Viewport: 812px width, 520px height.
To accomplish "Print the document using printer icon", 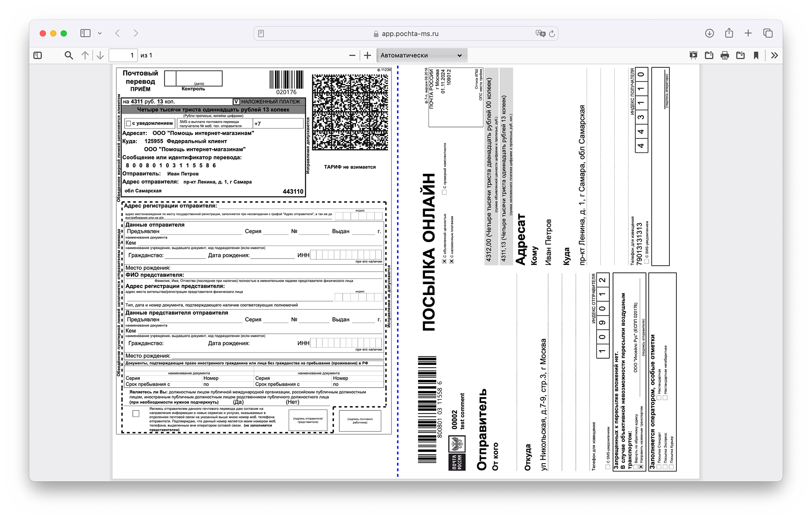I will 725,55.
